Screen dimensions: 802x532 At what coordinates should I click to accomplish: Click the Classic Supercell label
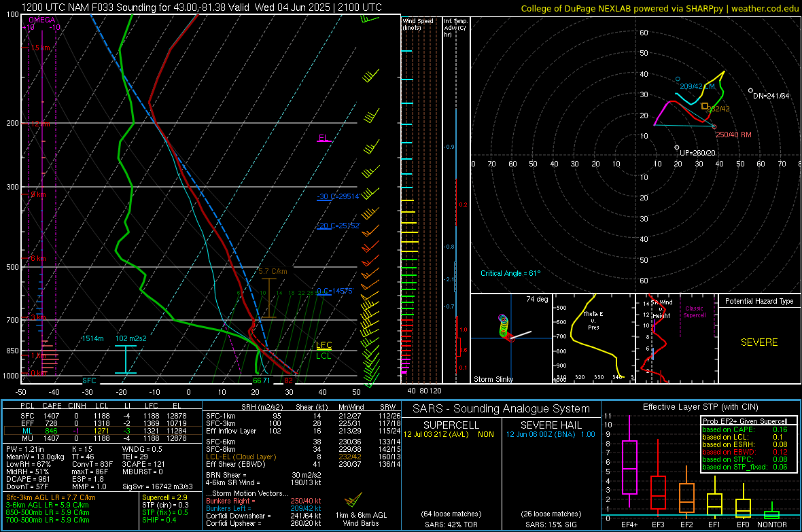[x=694, y=312]
